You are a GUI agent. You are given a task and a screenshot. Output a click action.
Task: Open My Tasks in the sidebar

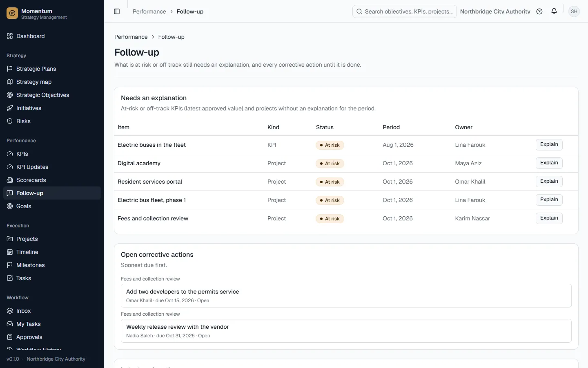tap(52, 324)
